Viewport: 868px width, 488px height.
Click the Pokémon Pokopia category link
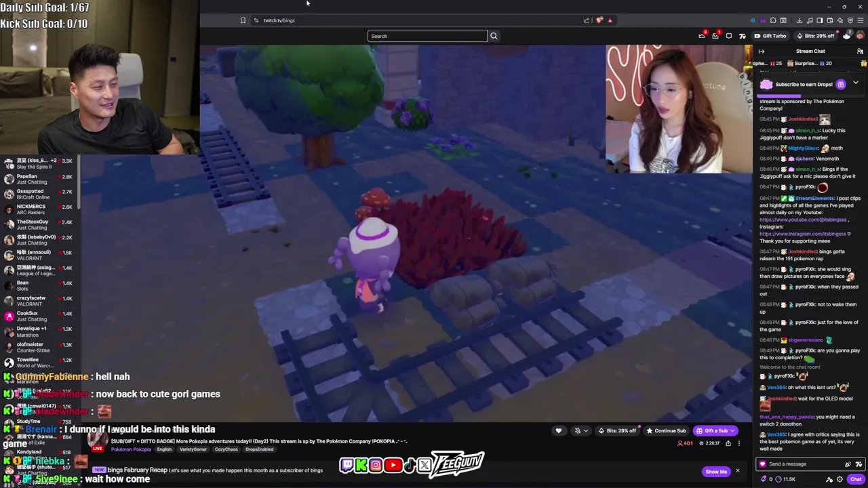(x=131, y=449)
